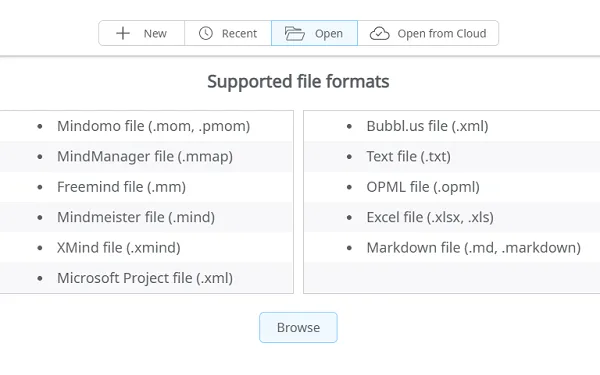Click the Browse button

[298, 328]
